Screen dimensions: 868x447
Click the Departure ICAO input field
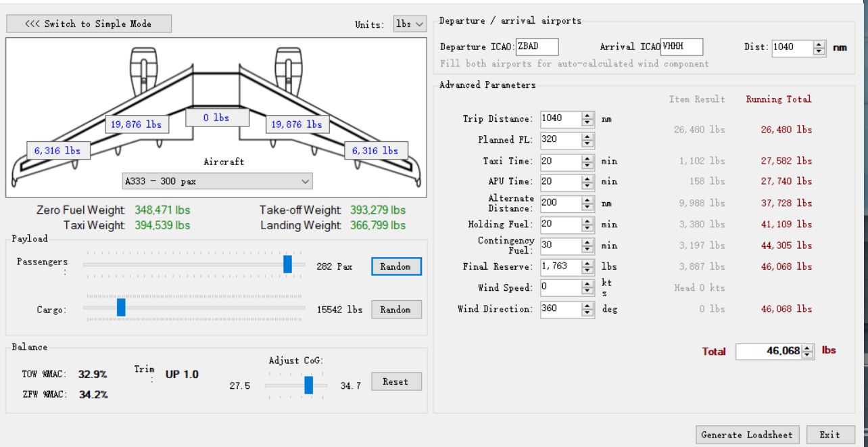[x=537, y=47]
